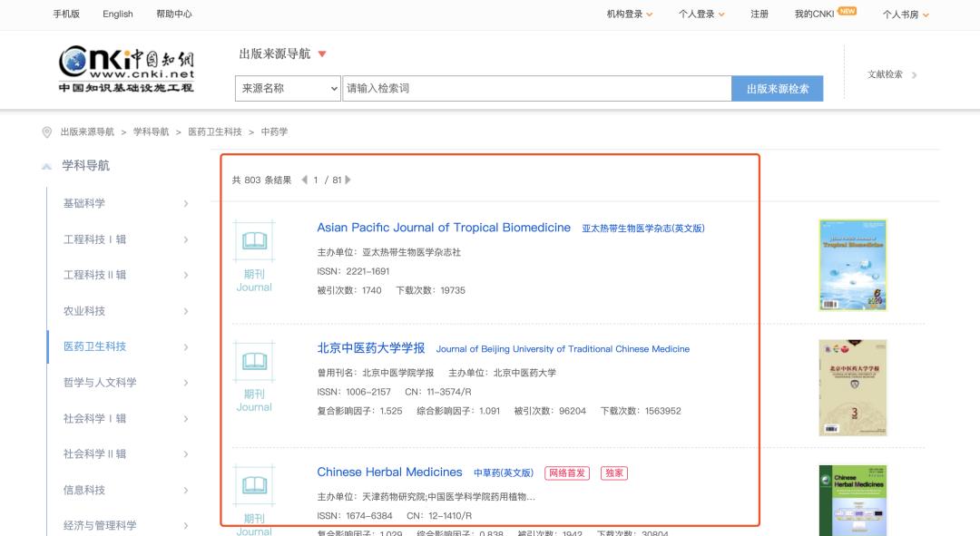Click the 出版来源检索 search button

point(778,88)
